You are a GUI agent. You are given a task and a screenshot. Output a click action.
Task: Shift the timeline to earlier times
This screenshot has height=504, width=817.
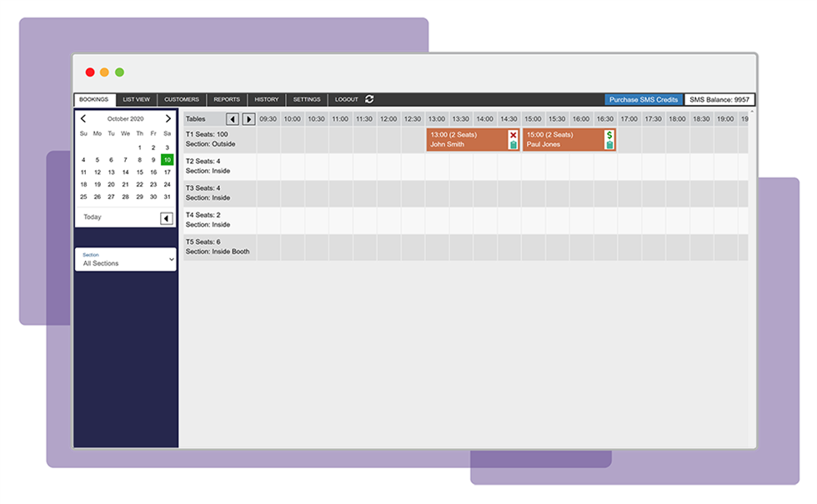pos(233,119)
